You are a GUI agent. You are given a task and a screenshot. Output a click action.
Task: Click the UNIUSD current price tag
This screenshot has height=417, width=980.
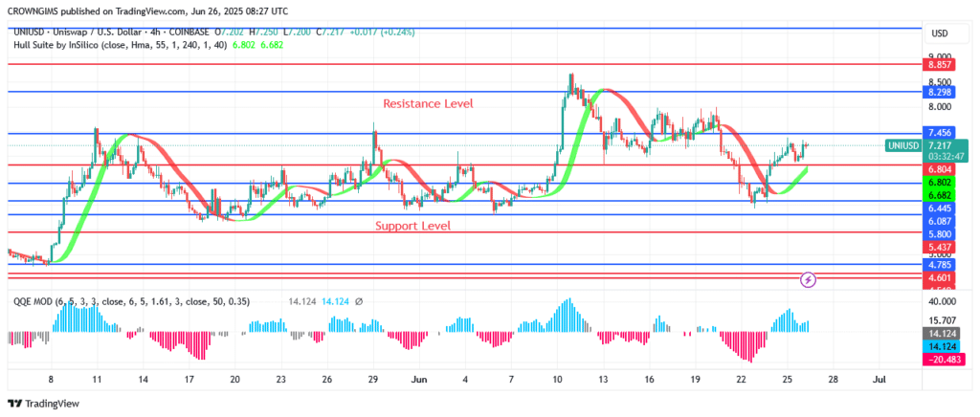point(902,146)
